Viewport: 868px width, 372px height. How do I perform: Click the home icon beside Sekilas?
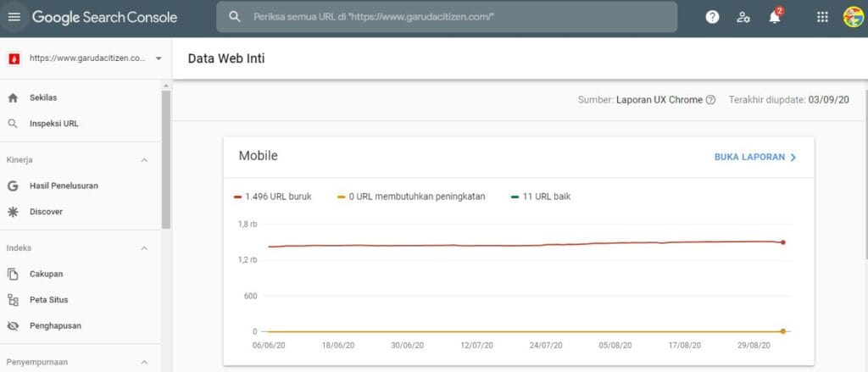click(13, 98)
